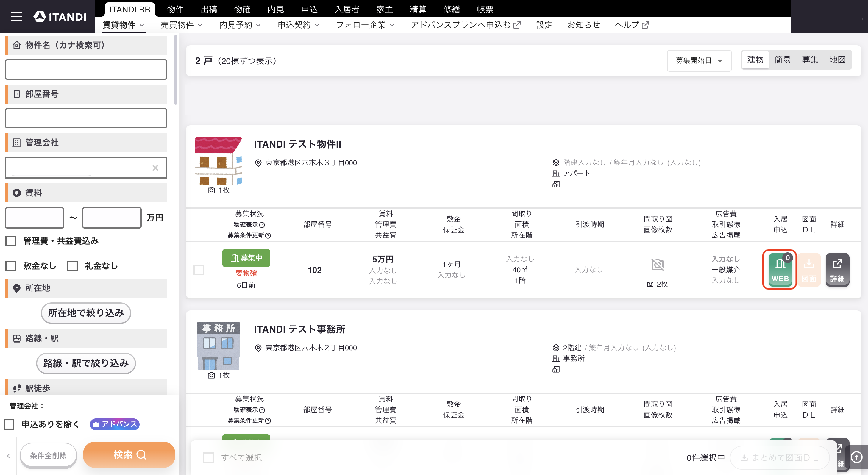This screenshot has width=868, height=475.
Task: Click the camera icon next to 2枚
Action: [x=650, y=284]
